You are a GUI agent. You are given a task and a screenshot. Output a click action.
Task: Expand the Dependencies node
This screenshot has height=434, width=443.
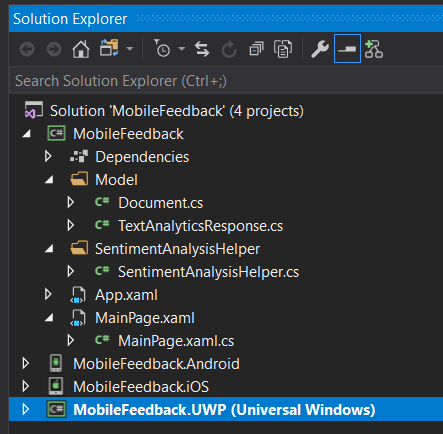48,156
